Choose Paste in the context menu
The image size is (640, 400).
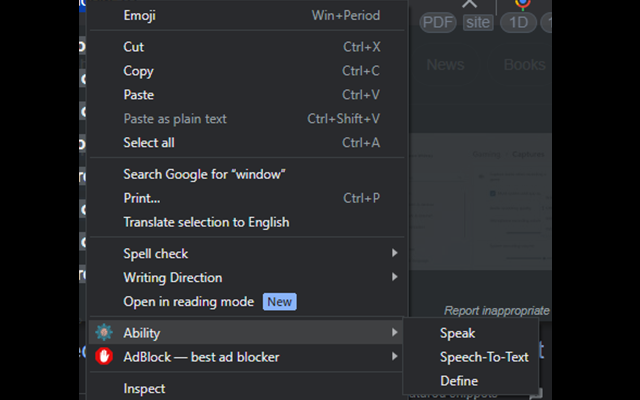[247, 95]
